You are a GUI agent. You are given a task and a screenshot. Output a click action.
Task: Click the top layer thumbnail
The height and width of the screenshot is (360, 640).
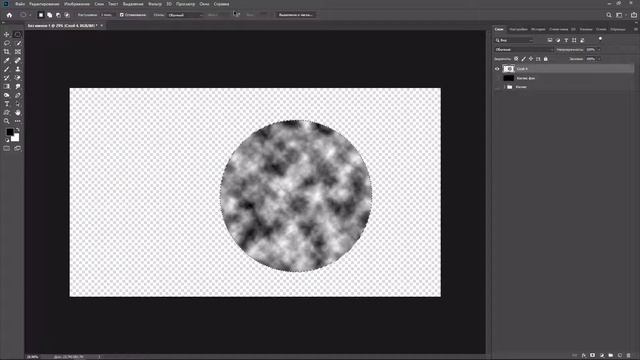click(x=508, y=69)
